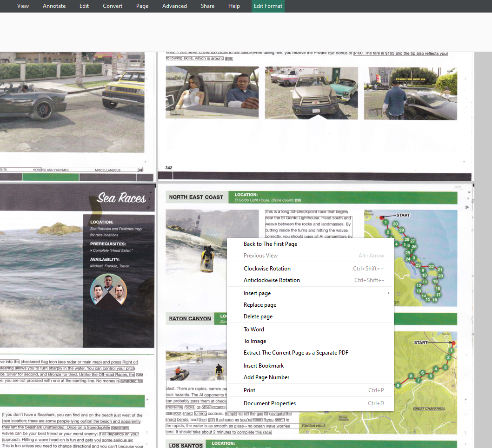
Task: Convert page using To Image
Action: click(x=310, y=341)
